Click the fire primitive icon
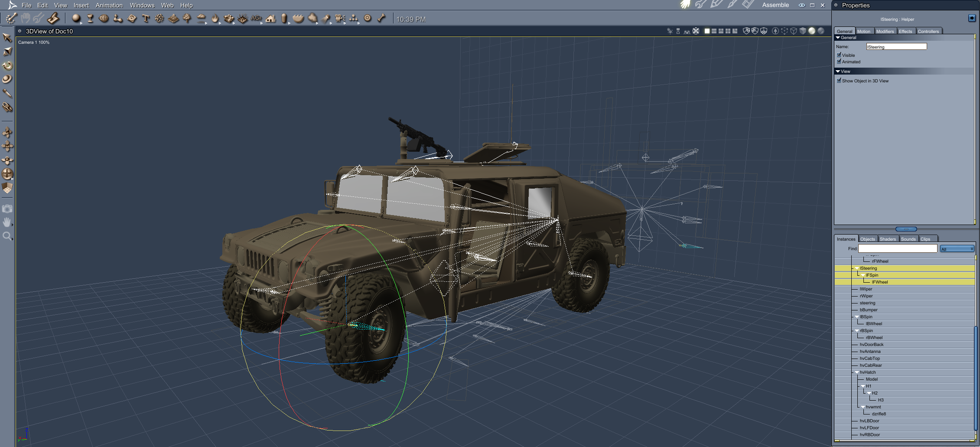The height and width of the screenshot is (447, 980). 215,18
